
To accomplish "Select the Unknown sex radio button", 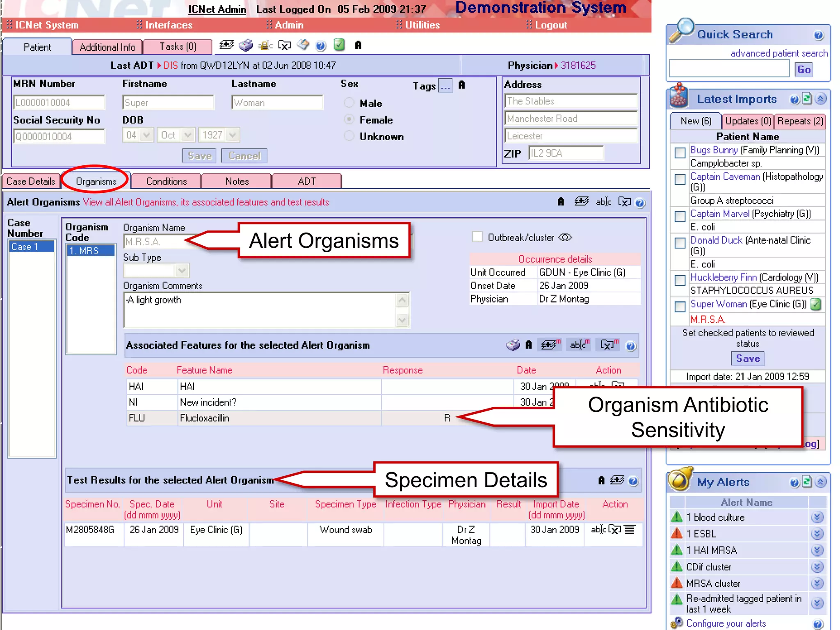I will click(349, 135).
